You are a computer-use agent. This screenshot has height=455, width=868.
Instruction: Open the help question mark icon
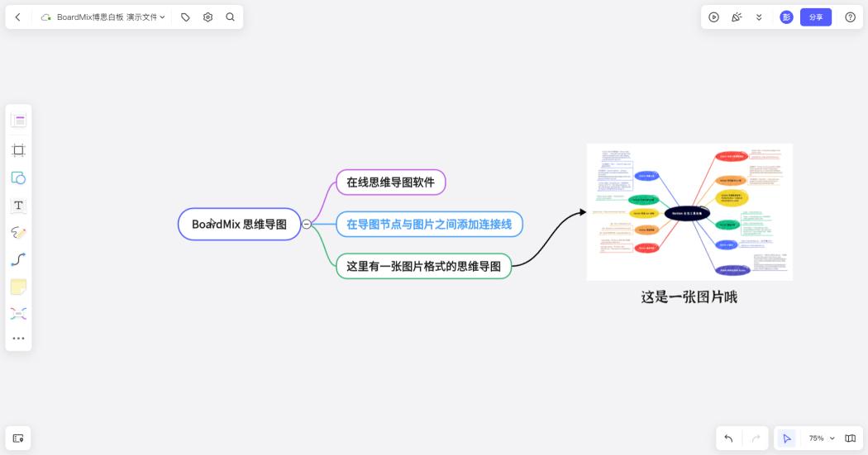[x=851, y=17]
